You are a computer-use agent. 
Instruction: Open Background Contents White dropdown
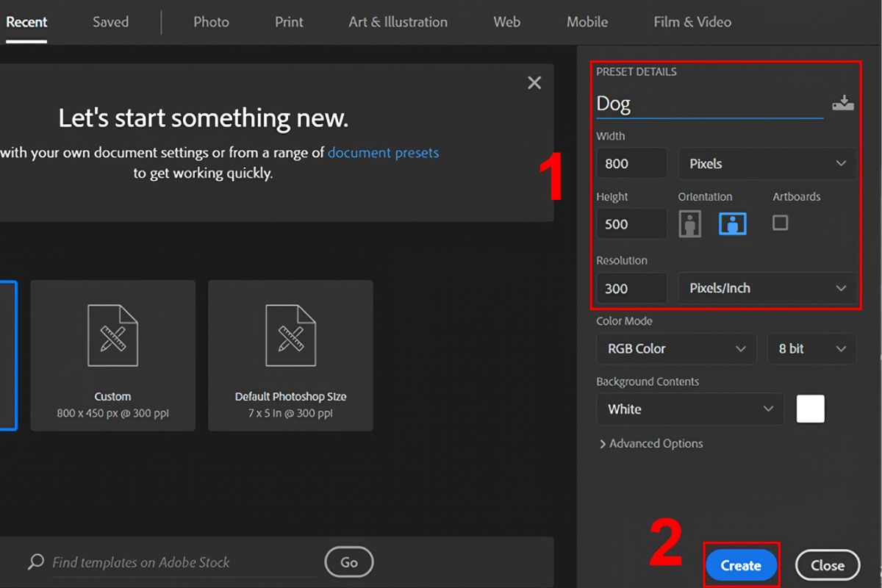[x=690, y=409]
